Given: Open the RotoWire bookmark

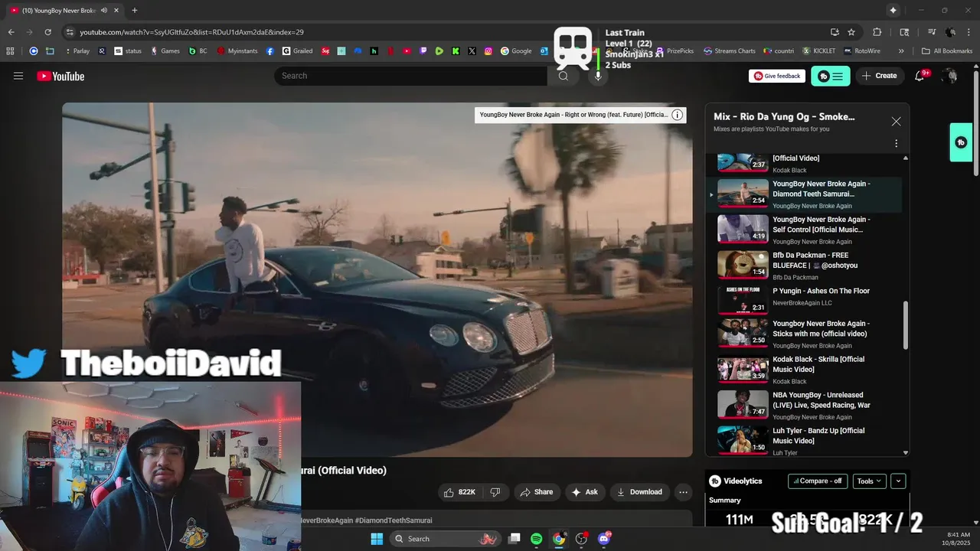Looking at the screenshot, I should pyautogui.click(x=862, y=51).
